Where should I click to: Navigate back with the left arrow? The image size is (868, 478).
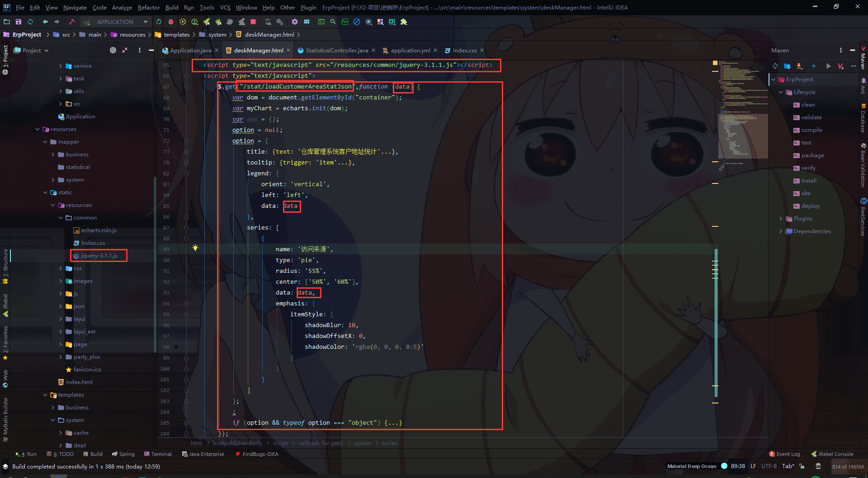[x=45, y=22]
